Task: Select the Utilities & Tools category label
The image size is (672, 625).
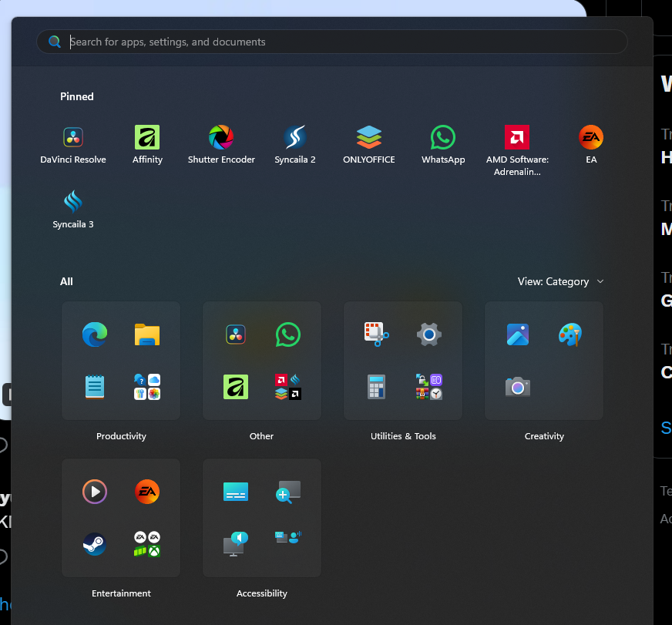Action: point(403,436)
